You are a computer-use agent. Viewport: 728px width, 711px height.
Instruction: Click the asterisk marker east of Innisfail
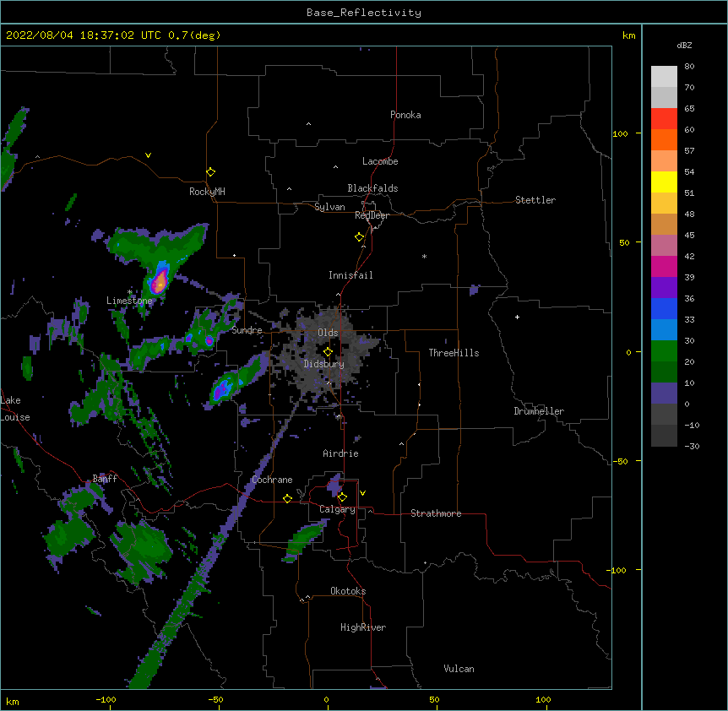(x=424, y=256)
